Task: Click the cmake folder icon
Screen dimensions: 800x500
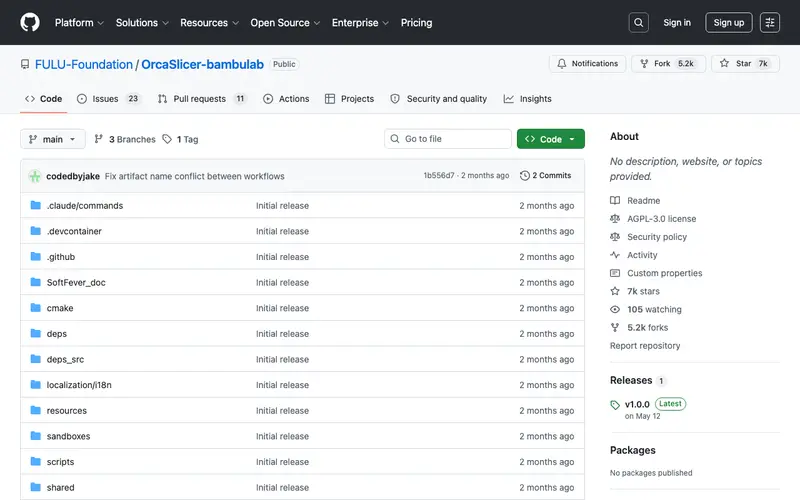Action: [35, 308]
